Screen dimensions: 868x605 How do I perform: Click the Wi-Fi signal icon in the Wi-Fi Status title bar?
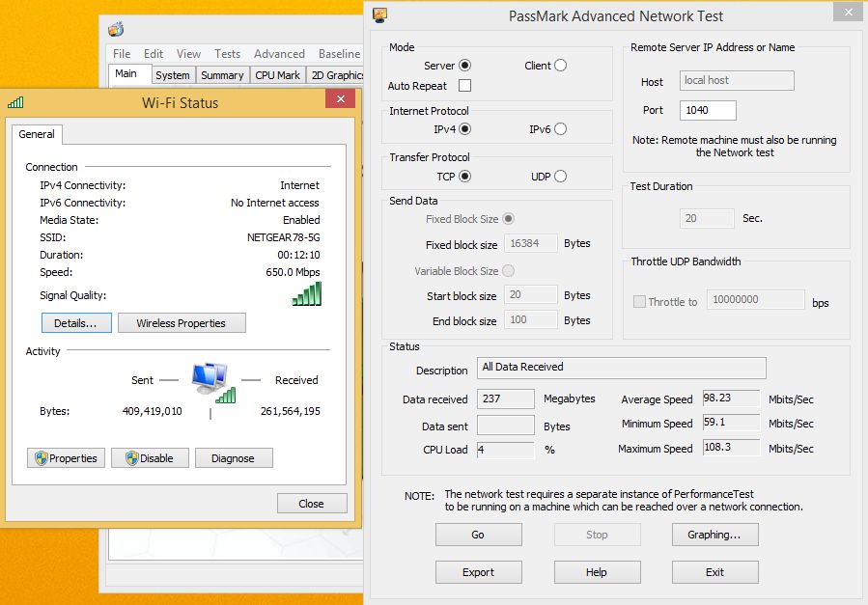coord(15,102)
